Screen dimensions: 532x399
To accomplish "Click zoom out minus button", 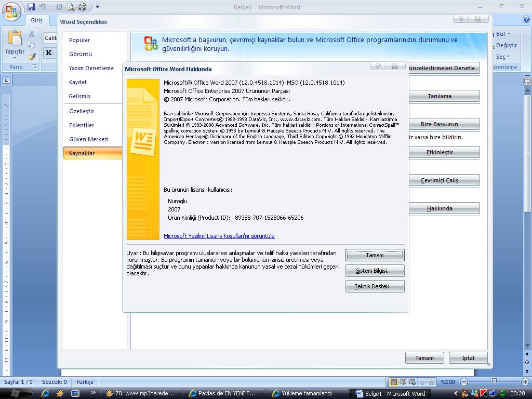I will (464, 382).
